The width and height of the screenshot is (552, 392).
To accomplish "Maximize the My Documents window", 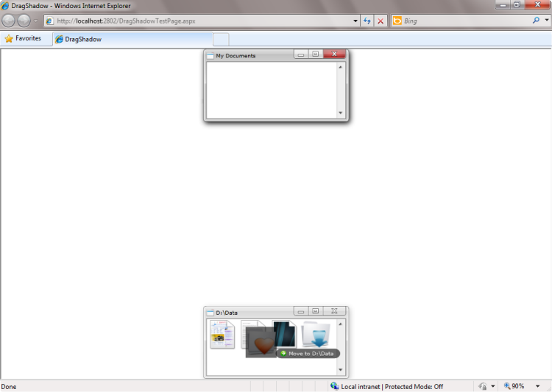I will tap(316, 54).
